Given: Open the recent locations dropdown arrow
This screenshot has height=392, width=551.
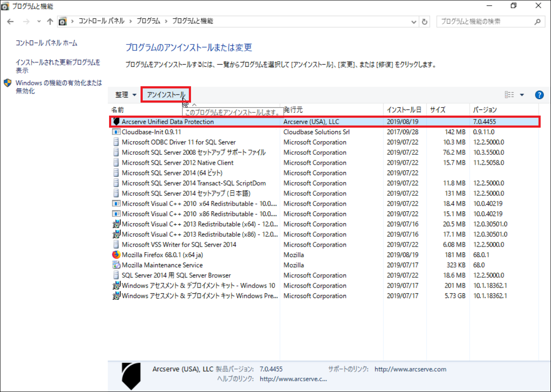Looking at the screenshot, I should pos(39,22).
